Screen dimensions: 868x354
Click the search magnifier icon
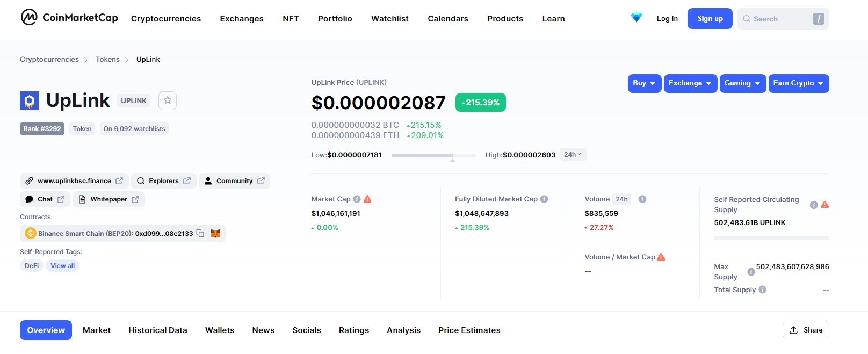click(747, 19)
